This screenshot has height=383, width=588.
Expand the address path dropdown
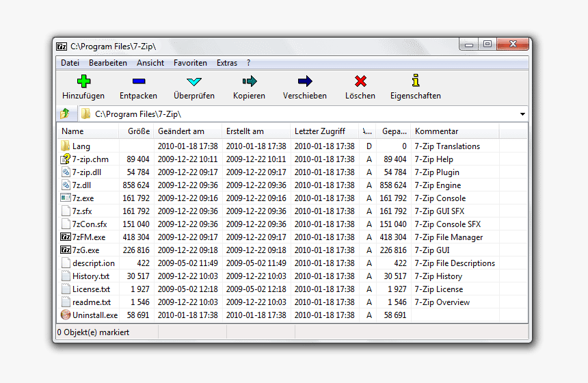tap(522, 114)
